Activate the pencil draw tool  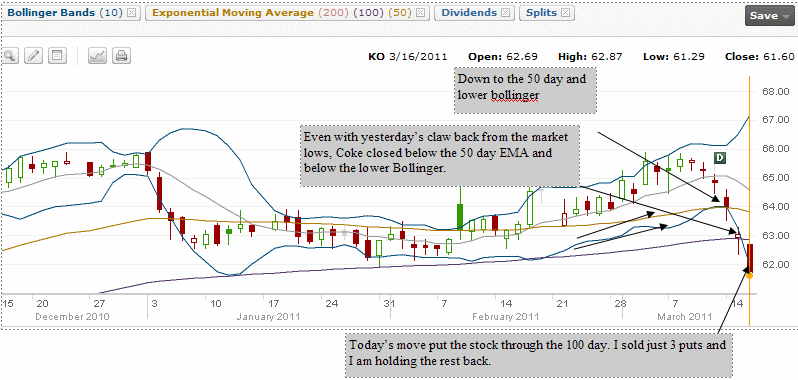pyautogui.click(x=34, y=55)
